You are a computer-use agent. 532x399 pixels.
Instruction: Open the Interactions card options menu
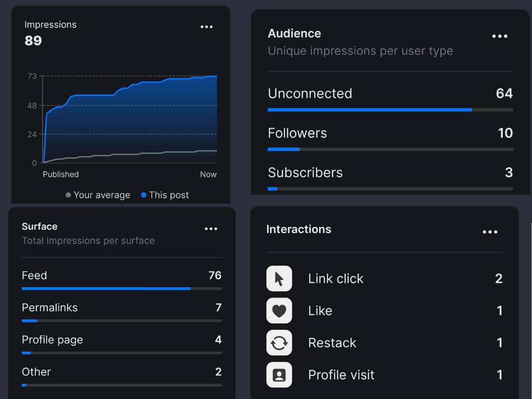[490, 232]
